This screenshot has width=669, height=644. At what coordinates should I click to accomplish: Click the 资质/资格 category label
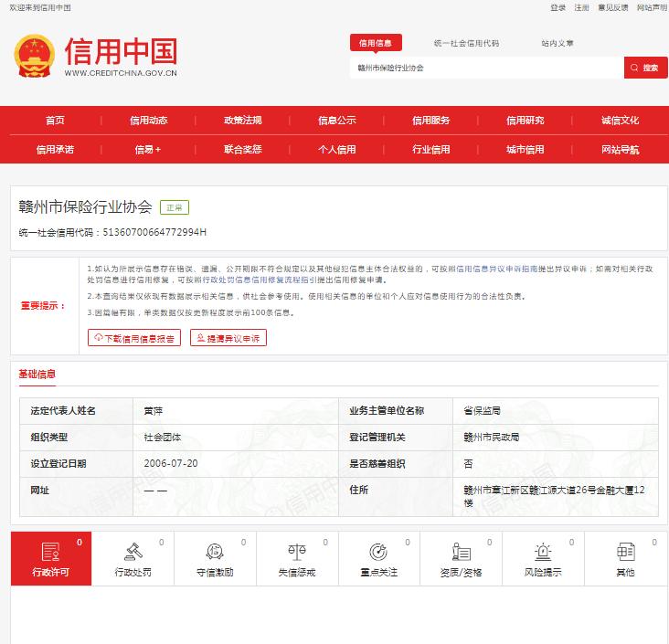pos(461,572)
